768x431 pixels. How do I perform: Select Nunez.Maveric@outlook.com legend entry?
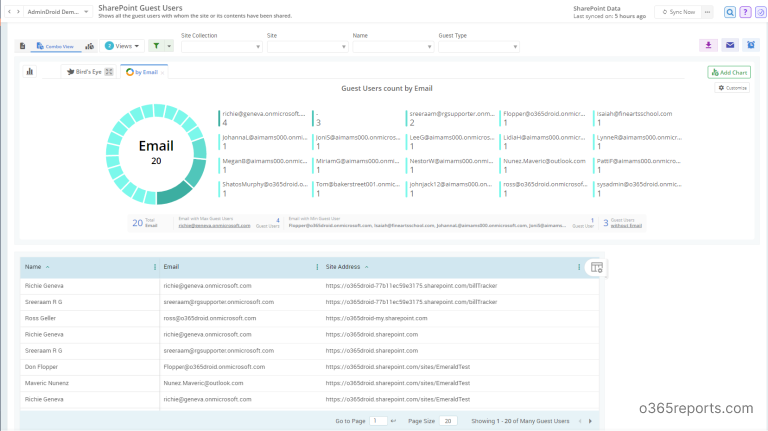(x=544, y=165)
